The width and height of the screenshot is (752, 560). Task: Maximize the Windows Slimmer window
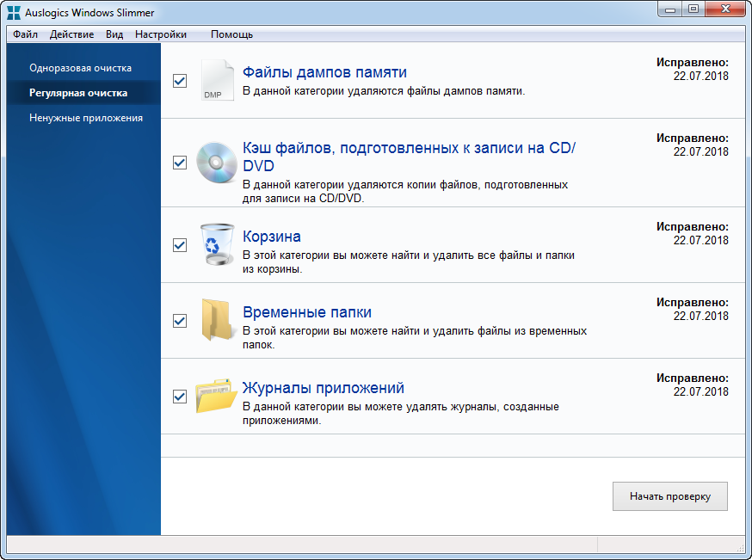[693, 9]
